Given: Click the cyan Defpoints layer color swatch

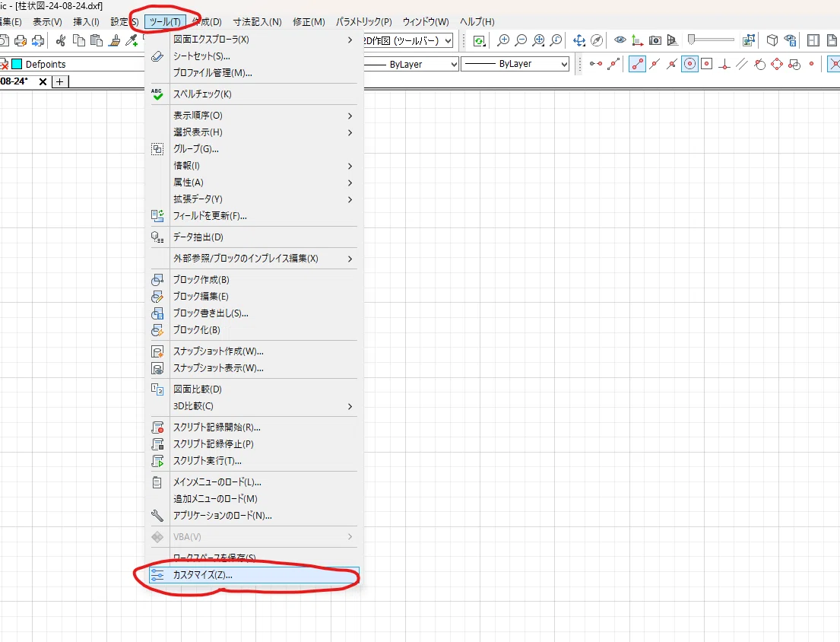Looking at the screenshot, I should [x=17, y=65].
